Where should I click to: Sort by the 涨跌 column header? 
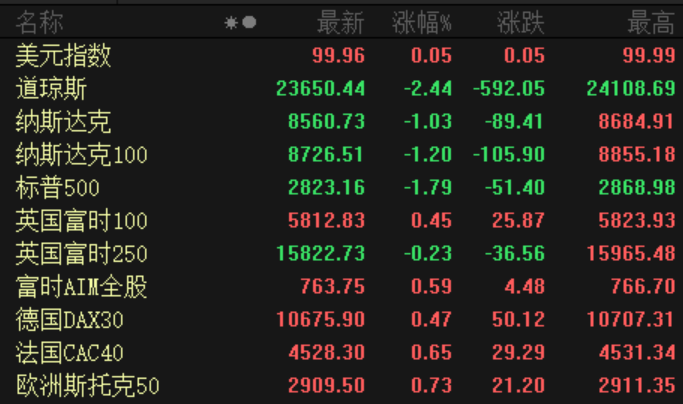tap(521, 23)
